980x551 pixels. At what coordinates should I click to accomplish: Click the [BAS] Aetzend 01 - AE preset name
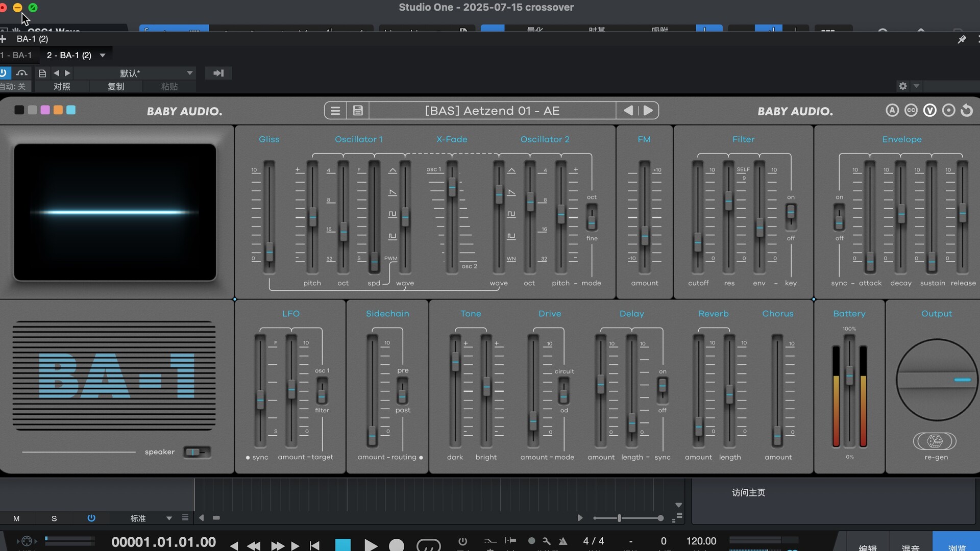click(x=492, y=111)
